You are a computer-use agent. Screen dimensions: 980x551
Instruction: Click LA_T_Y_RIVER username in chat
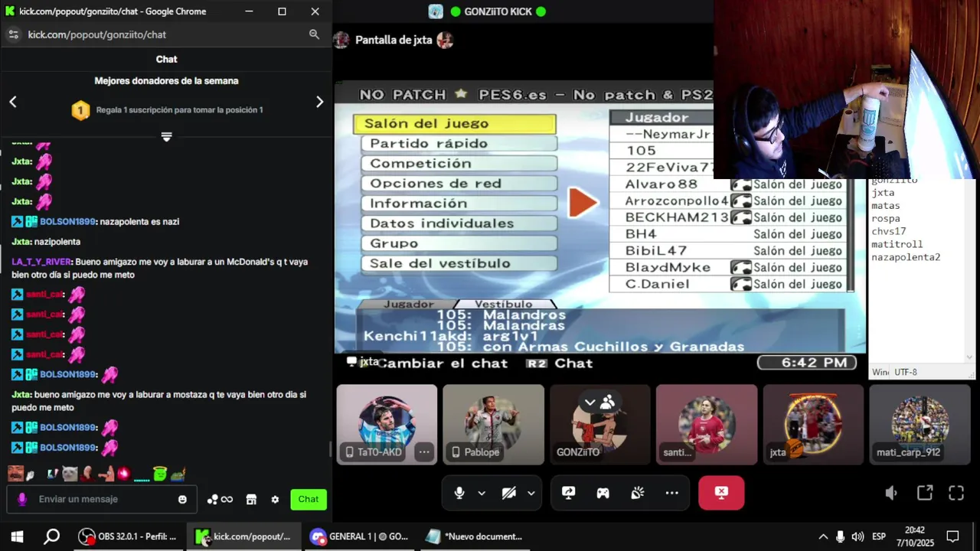point(41,262)
